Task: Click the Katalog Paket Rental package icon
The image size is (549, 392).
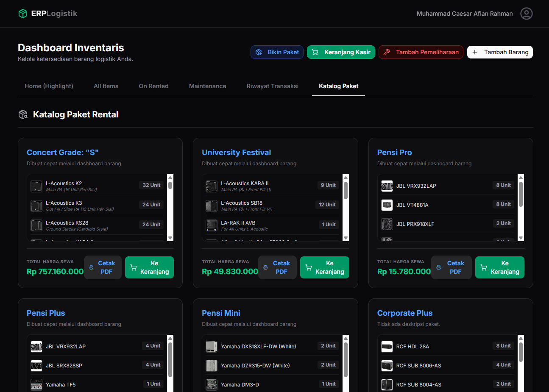Action: (23, 114)
